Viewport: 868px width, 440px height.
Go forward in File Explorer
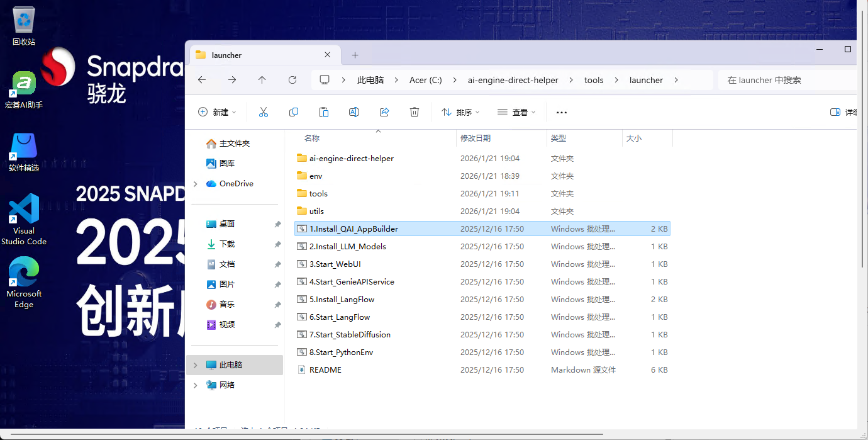point(232,80)
